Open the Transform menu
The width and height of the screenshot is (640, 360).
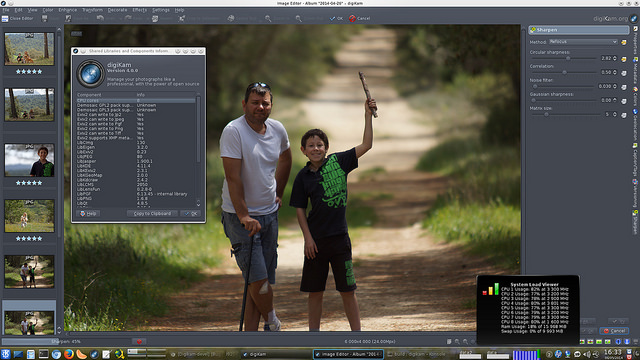tap(93, 10)
